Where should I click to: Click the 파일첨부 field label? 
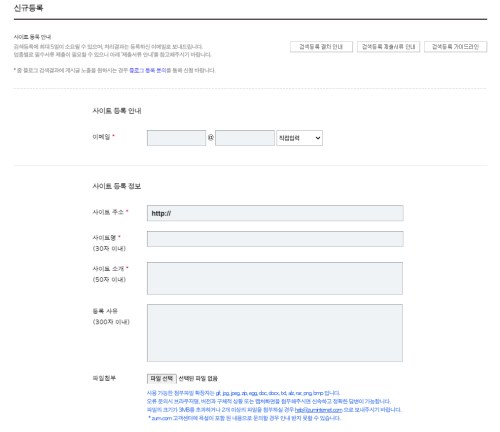click(x=104, y=378)
